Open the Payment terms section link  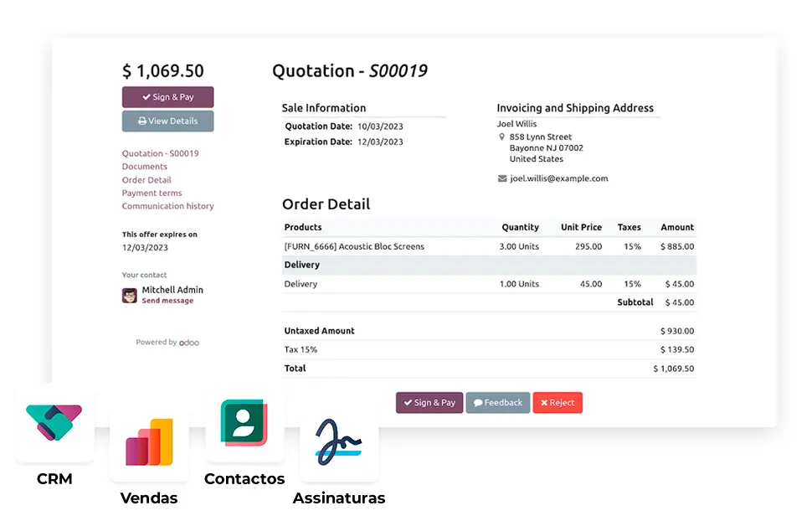[152, 193]
